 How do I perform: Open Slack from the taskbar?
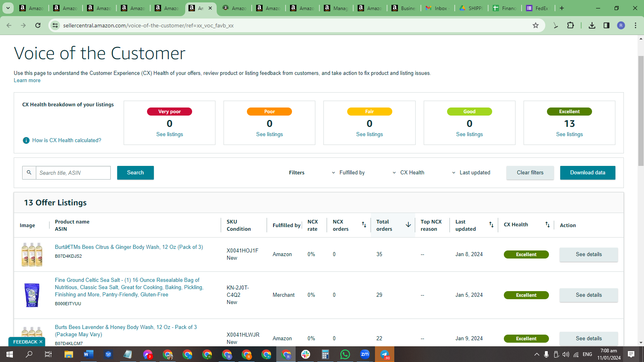tap(306, 354)
